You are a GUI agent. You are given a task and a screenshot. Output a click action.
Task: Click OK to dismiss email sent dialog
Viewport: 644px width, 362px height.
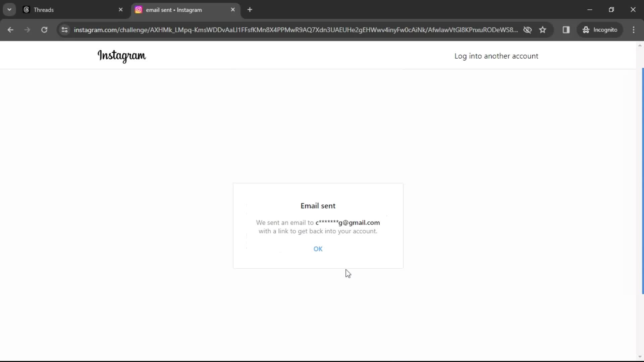click(318, 249)
